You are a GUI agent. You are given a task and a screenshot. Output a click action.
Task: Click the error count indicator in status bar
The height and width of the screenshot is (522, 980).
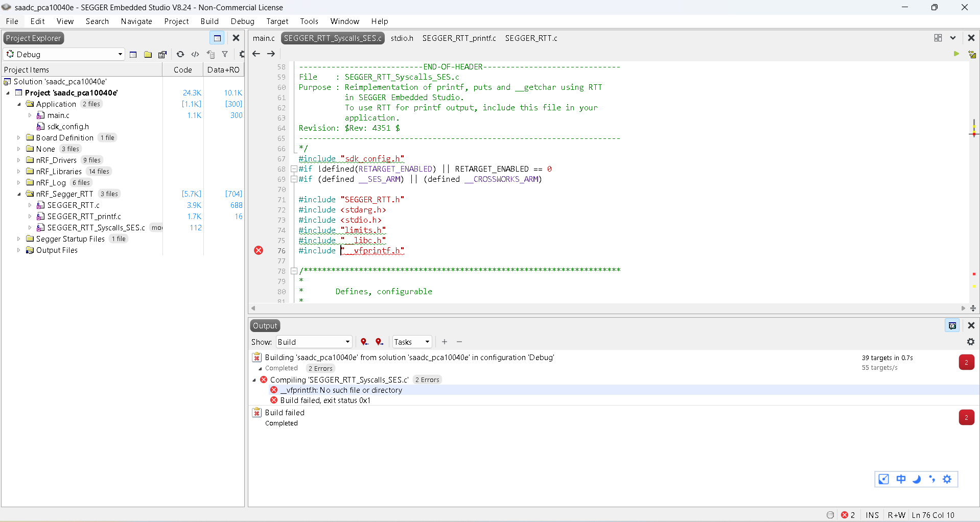click(848, 515)
